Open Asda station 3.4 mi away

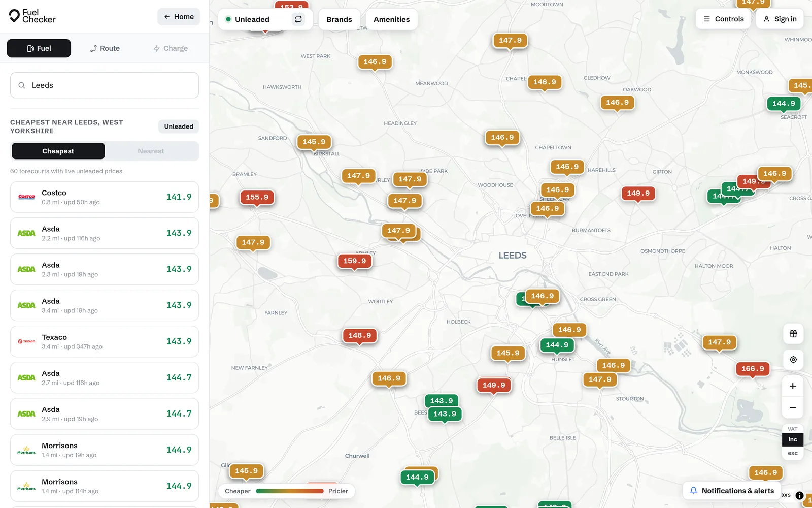point(105,305)
